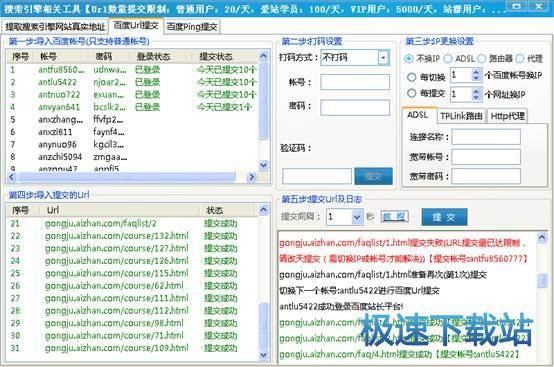Select the 百度Url提交 tab
The width and height of the screenshot is (554, 367).
(136, 26)
